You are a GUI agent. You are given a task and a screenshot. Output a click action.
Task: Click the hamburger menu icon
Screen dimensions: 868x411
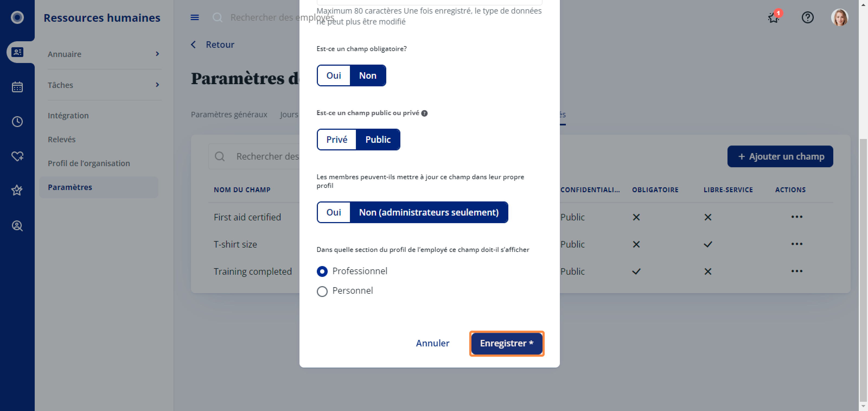coord(194,18)
